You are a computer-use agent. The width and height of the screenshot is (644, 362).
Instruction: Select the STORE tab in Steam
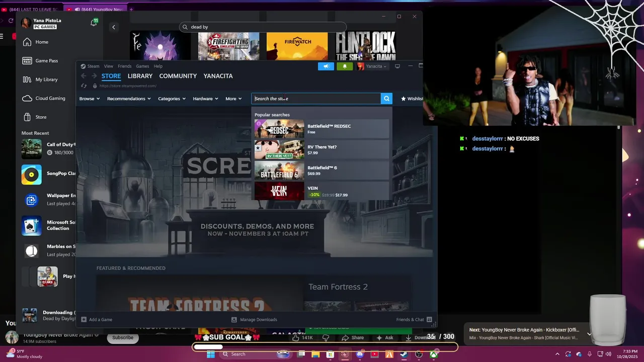pyautogui.click(x=111, y=76)
